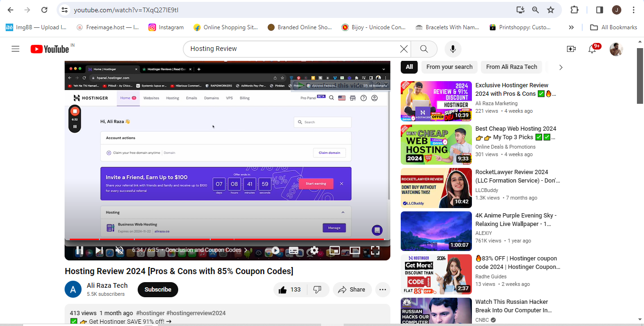Install app icon in address bar

(x=520, y=10)
